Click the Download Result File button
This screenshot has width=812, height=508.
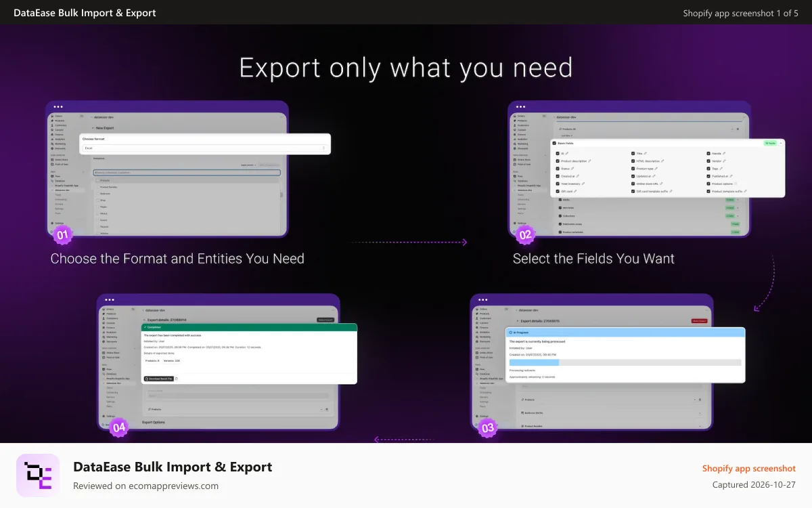point(159,379)
